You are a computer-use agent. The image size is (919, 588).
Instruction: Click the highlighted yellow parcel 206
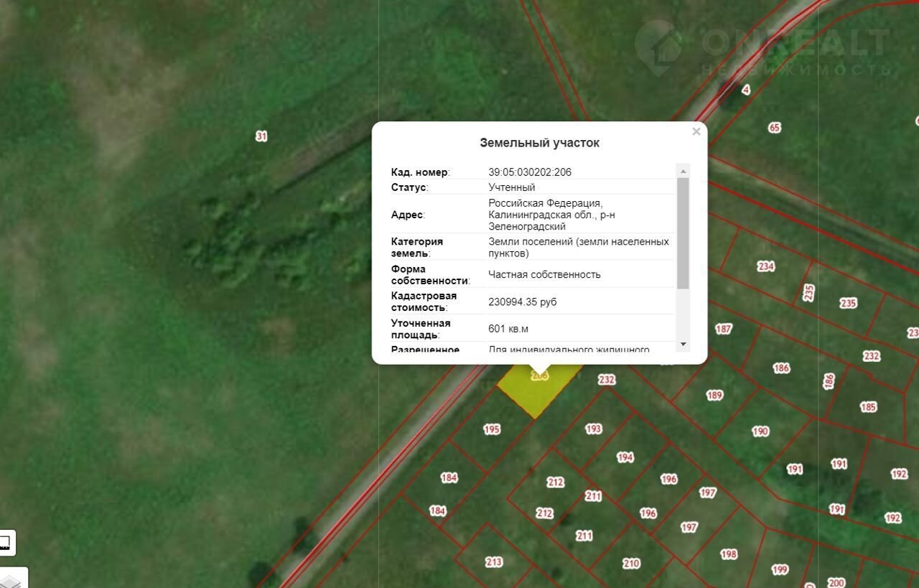point(537,391)
